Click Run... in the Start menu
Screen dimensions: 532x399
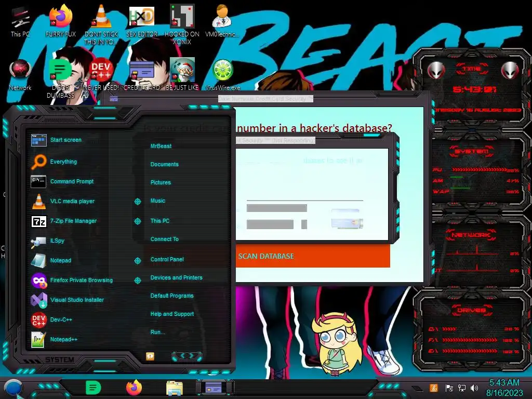[157, 332]
